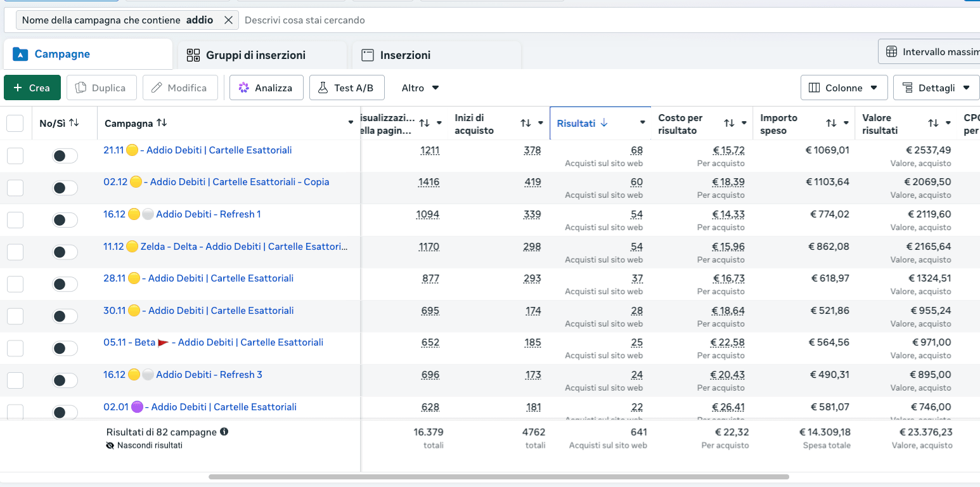Toggle on the 21.11 Addio Debiti campaign
The width and height of the screenshot is (980, 487).
65,155
